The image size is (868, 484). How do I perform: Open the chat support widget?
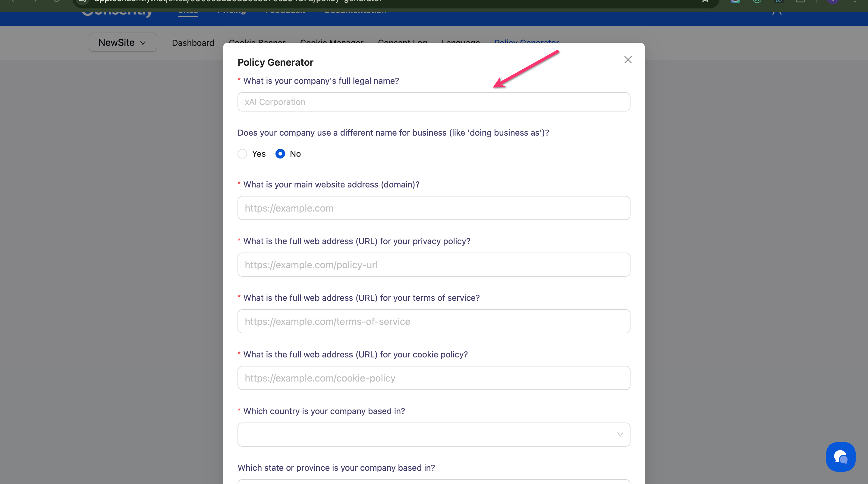click(x=840, y=456)
